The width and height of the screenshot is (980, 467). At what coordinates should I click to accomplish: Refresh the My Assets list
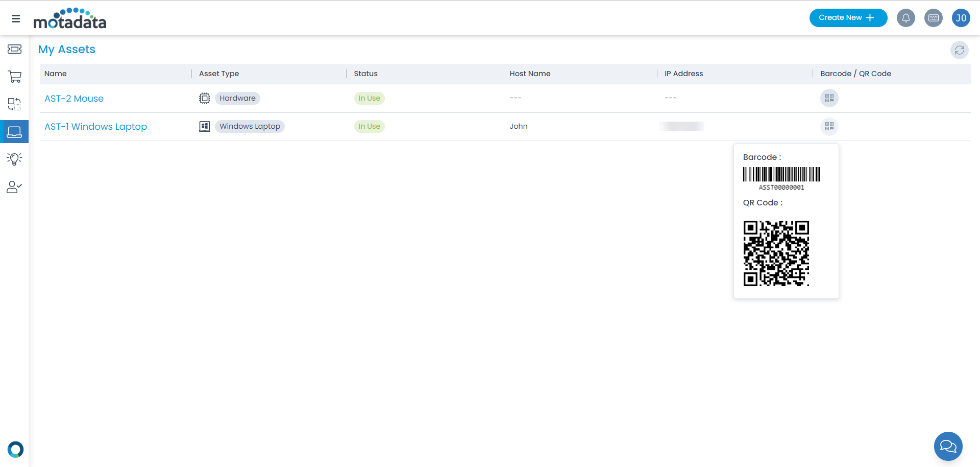pyautogui.click(x=960, y=50)
